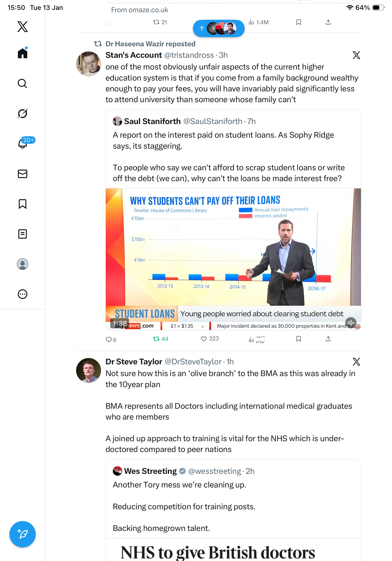Screen dimensions: 392x561
Task: Share Stan's Account post
Action: (x=328, y=339)
